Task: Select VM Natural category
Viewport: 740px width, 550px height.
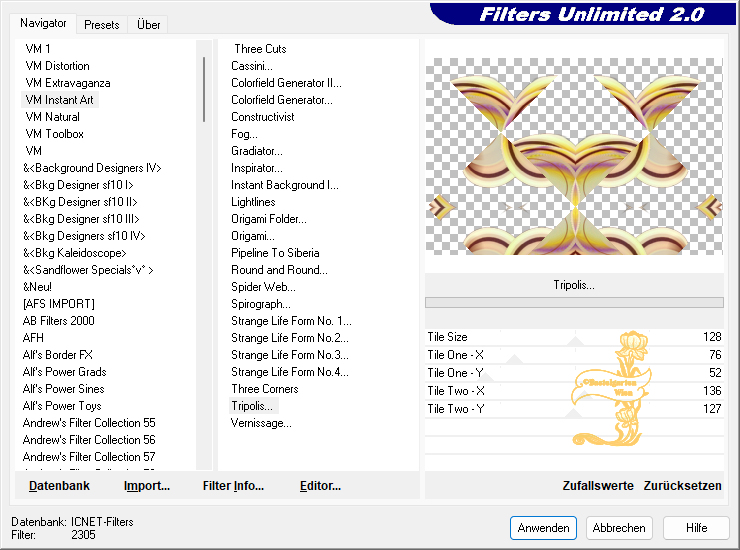Action: pyautogui.click(x=52, y=117)
